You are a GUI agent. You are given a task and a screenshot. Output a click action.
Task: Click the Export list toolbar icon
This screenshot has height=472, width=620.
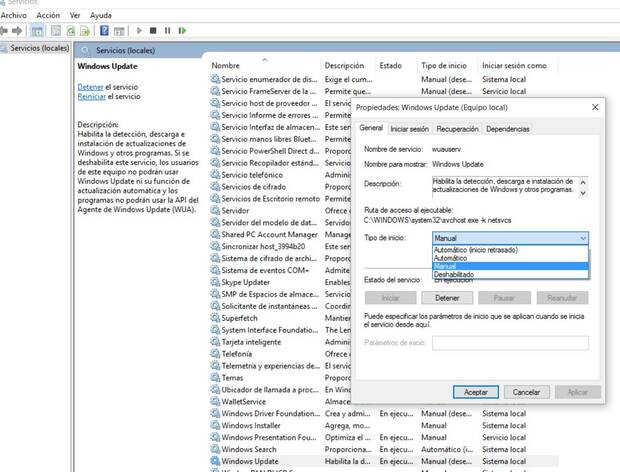coord(85,31)
